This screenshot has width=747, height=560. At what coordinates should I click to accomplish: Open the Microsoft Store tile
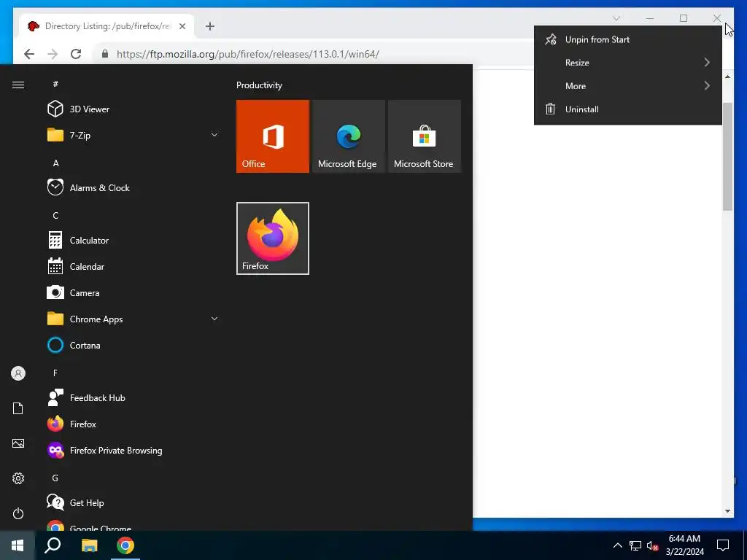click(425, 136)
